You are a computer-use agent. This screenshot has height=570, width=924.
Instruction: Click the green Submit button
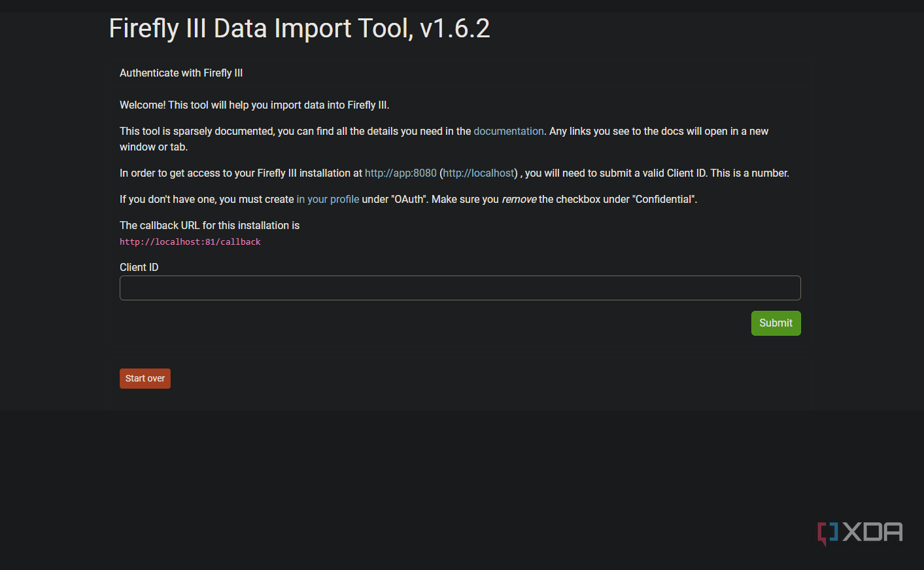[776, 323]
